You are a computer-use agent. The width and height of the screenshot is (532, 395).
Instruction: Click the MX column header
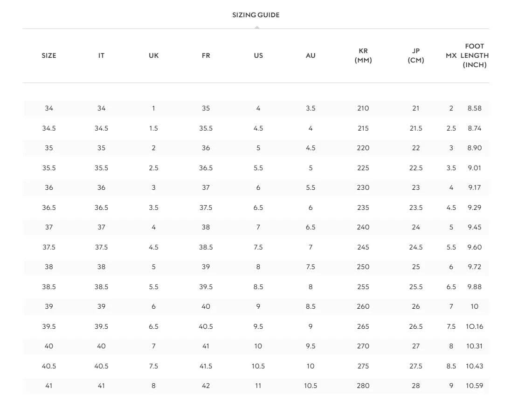click(x=451, y=55)
